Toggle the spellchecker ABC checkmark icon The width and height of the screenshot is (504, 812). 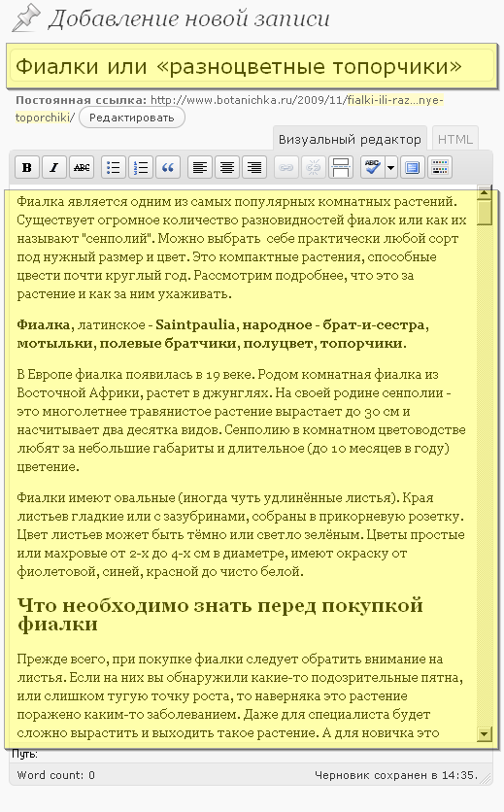point(373,167)
